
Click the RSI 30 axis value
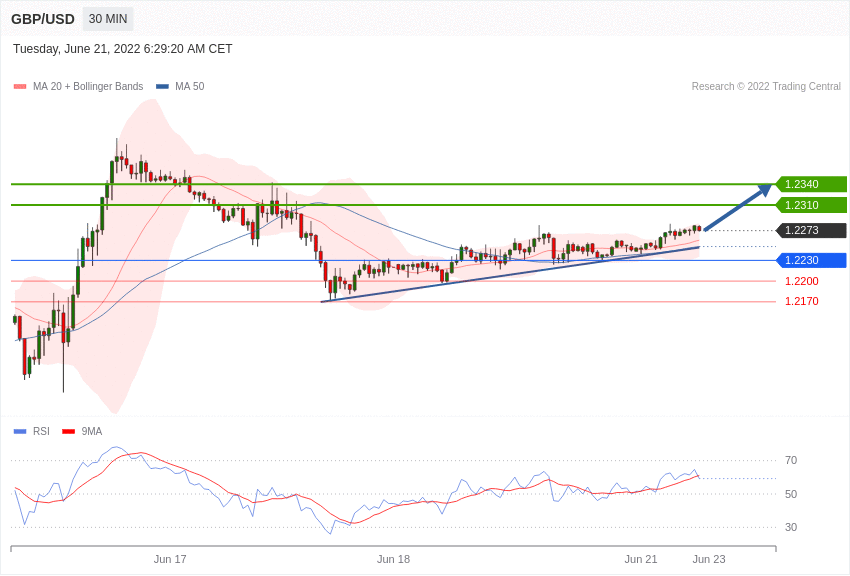point(791,527)
